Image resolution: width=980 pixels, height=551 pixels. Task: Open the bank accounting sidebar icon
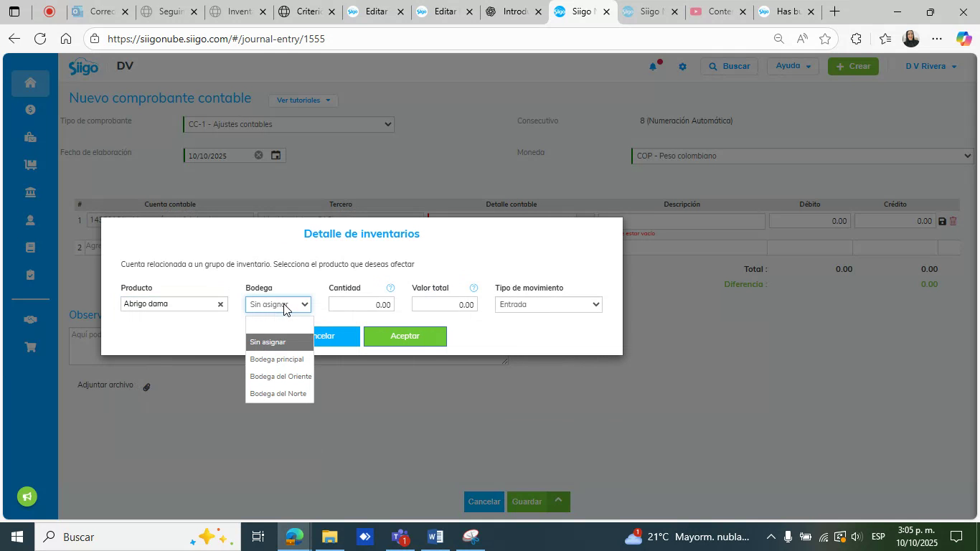(30, 192)
